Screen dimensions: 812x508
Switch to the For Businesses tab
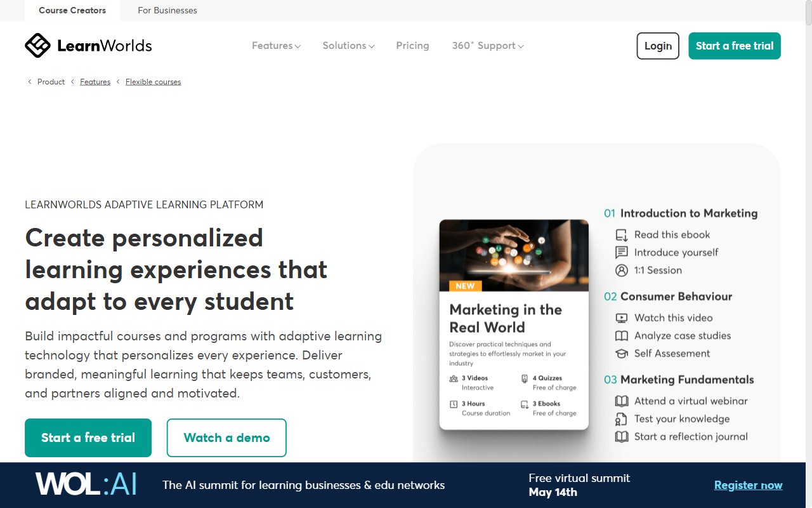click(x=167, y=10)
